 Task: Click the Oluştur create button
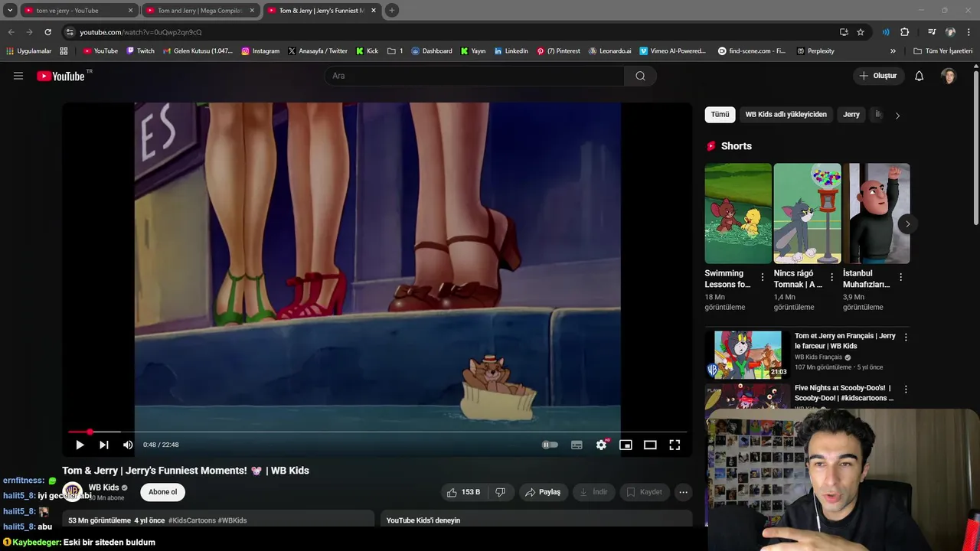[877, 76]
